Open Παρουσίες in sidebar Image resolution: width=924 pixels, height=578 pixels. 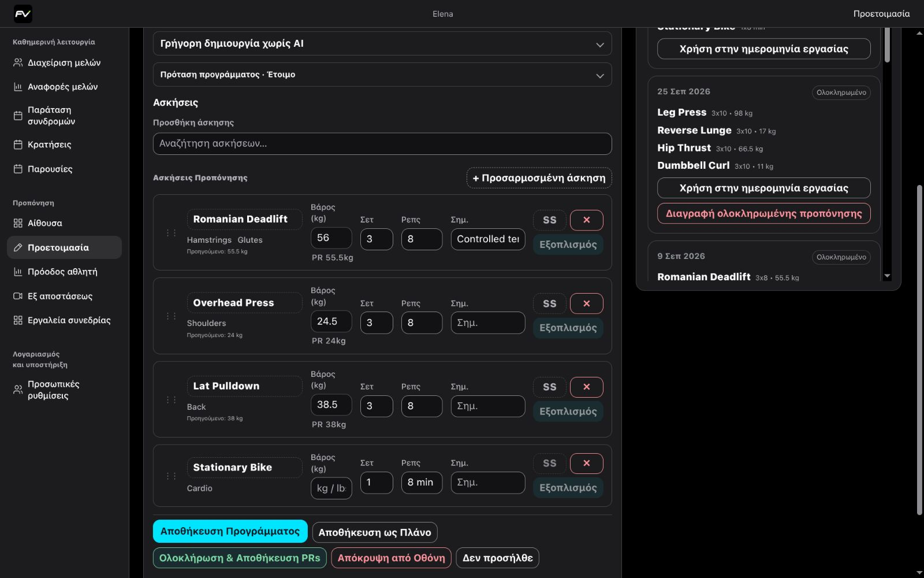click(64, 169)
